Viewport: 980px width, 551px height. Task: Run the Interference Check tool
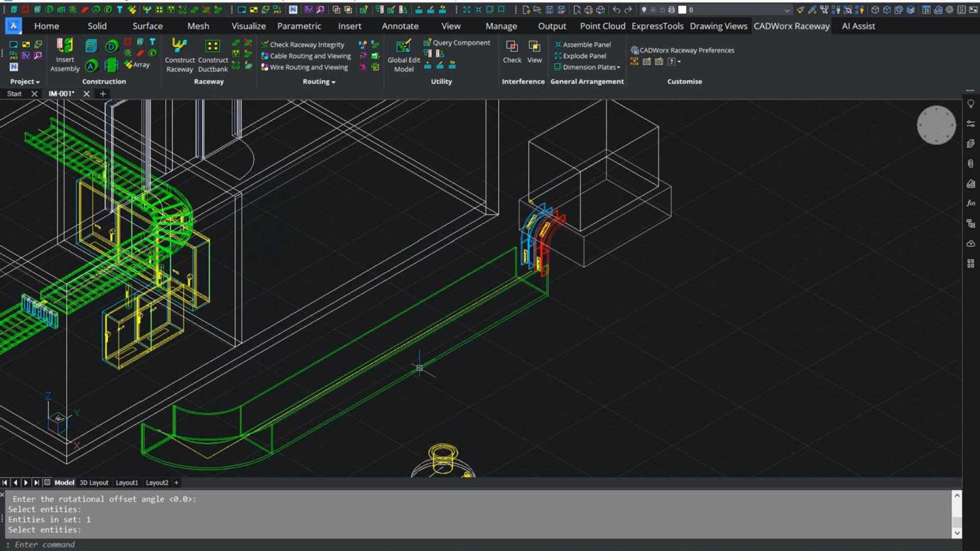click(512, 51)
